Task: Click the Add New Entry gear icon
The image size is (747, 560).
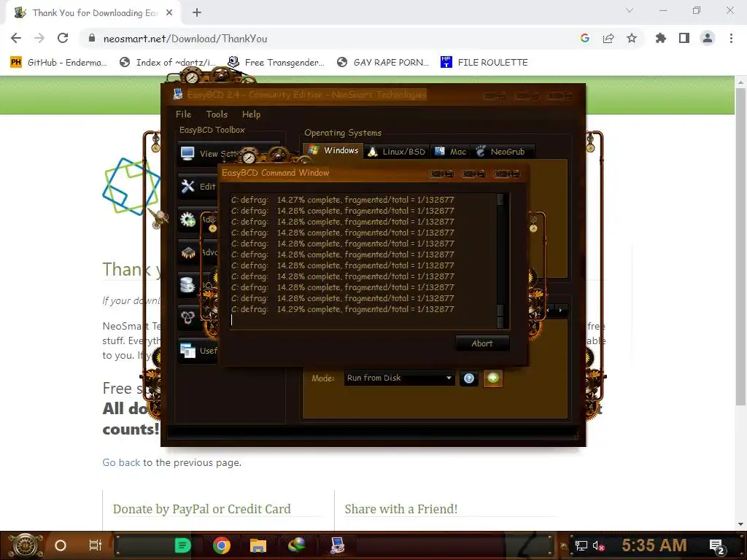Action: click(x=187, y=219)
